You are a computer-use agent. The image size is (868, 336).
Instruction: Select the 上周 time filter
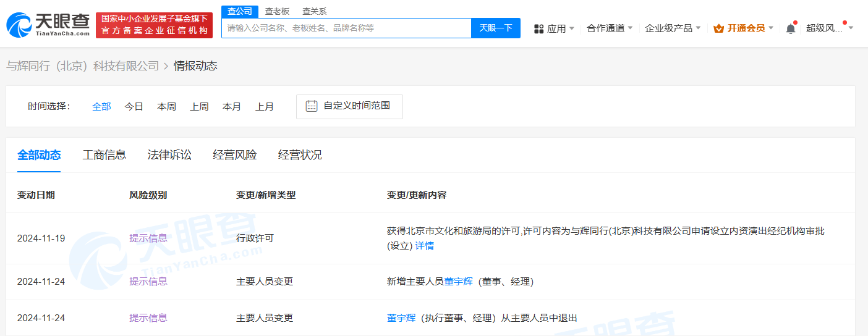pos(199,106)
